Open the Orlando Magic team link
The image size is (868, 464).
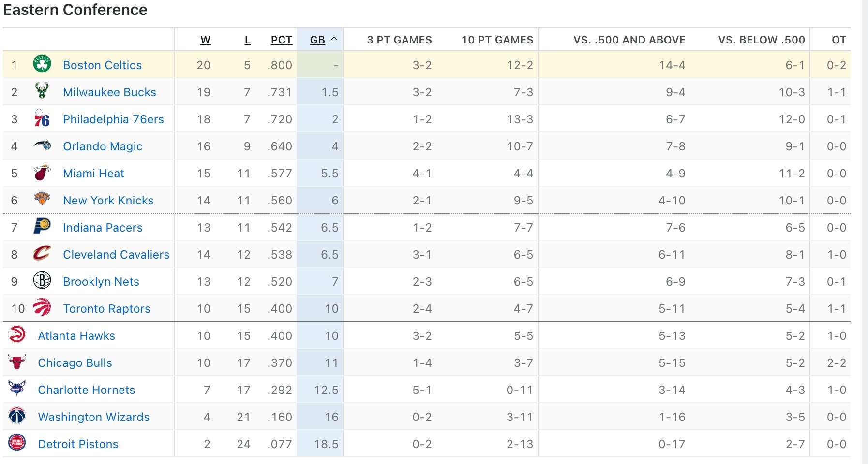[103, 146]
